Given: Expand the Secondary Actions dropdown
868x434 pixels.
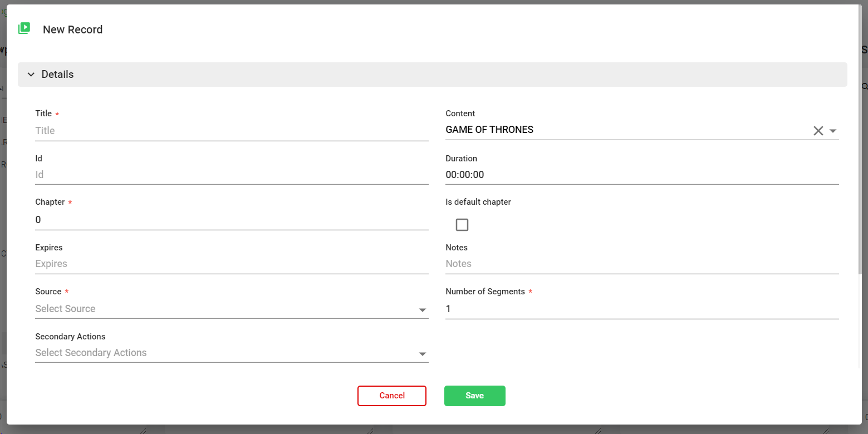Looking at the screenshot, I should pyautogui.click(x=231, y=353).
